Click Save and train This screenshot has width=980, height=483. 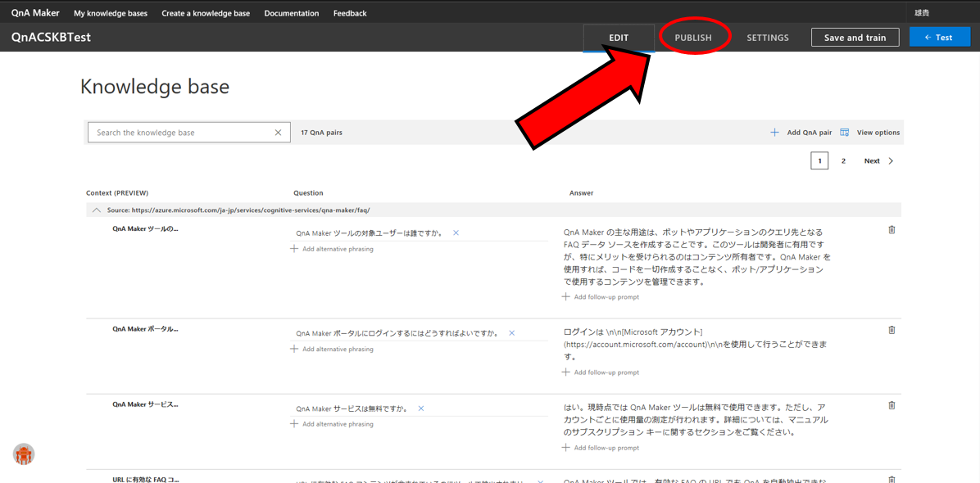855,38
